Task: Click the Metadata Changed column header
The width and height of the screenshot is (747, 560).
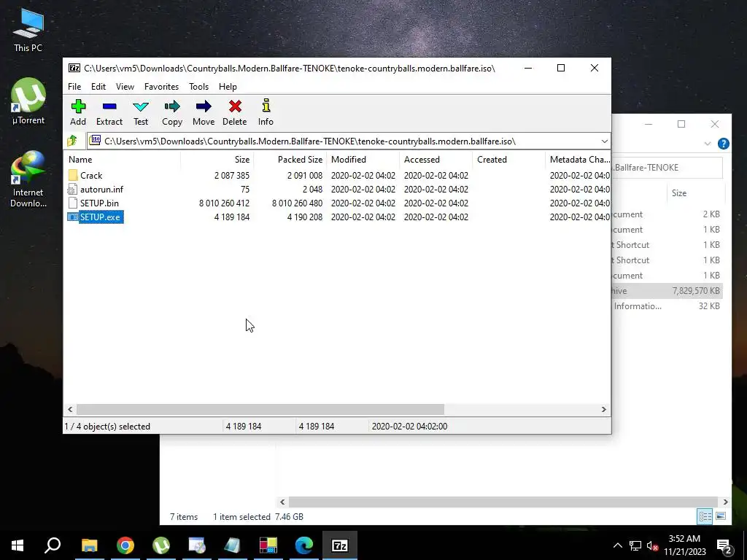Action: point(578,160)
